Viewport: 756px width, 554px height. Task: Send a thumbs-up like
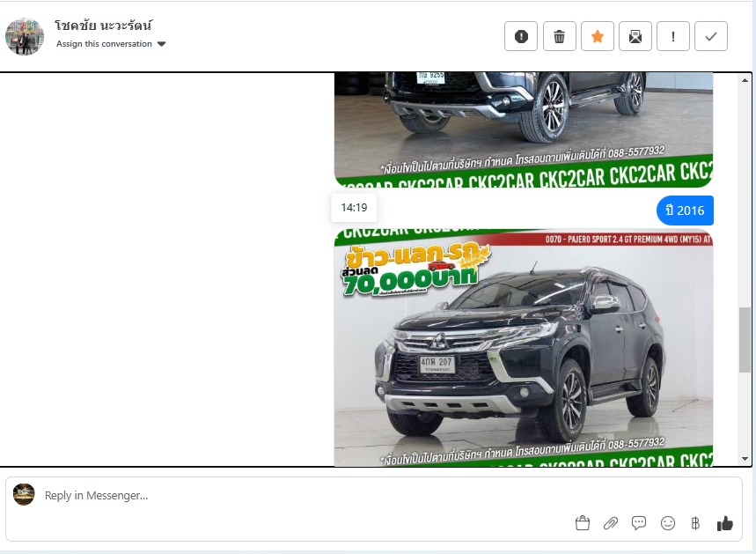coord(724,523)
